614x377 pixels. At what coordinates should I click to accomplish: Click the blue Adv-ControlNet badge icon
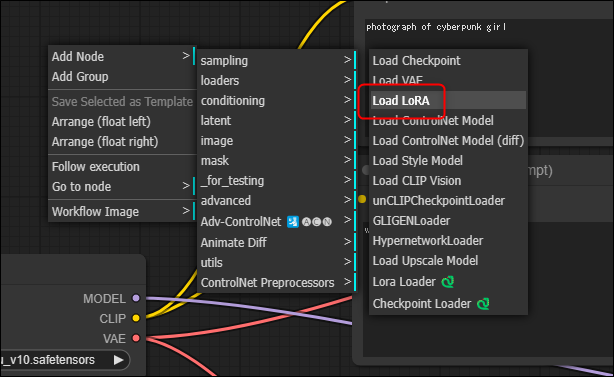(293, 222)
